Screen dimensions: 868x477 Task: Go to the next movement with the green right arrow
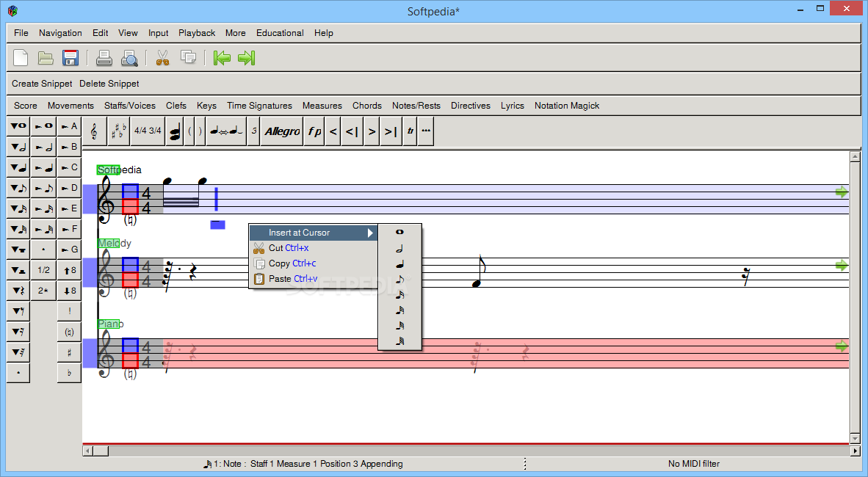(246, 57)
